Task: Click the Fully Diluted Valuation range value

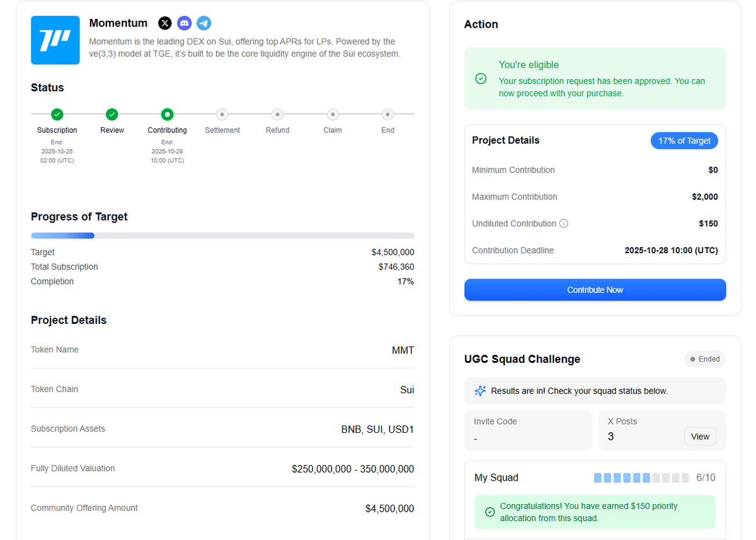Action: pyautogui.click(x=353, y=469)
